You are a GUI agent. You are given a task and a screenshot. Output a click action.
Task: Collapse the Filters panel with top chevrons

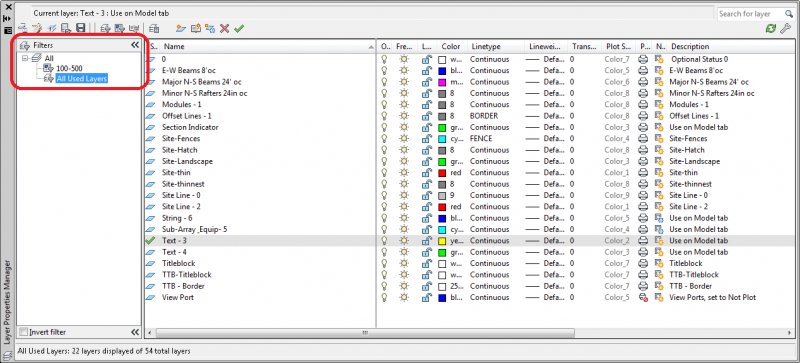pyautogui.click(x=135, y=45)
